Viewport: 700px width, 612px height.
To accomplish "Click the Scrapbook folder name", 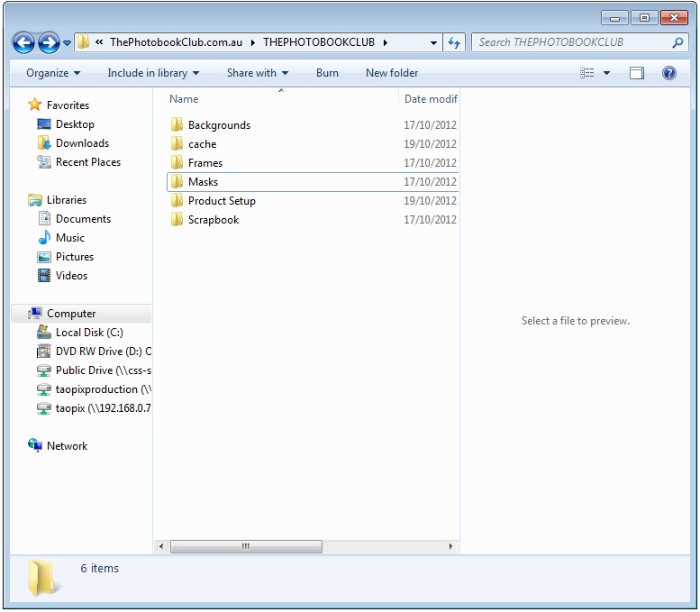I will [x=214, y=220].
